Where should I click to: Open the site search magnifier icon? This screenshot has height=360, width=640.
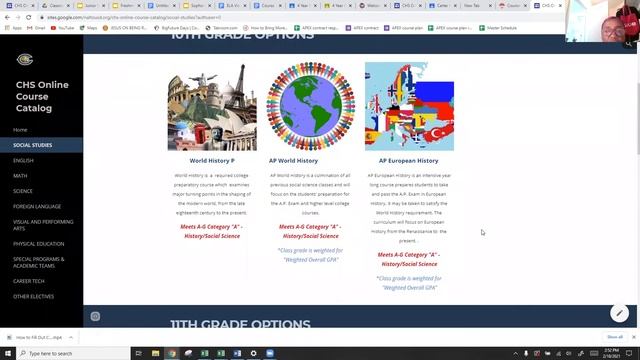629,44
